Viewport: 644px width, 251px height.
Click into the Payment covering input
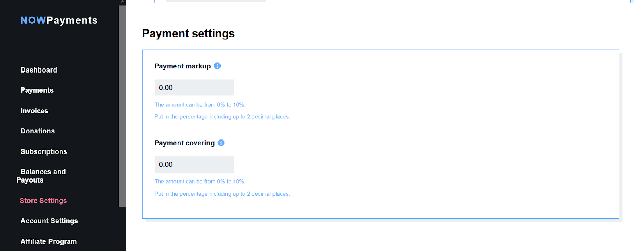click(x=194, y=165)
